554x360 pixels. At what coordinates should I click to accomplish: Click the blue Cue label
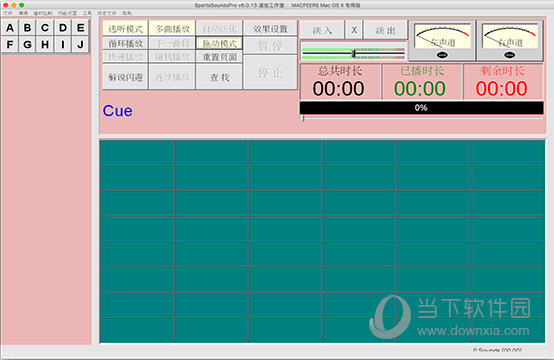pyautogui.click(x=118, y=111)
